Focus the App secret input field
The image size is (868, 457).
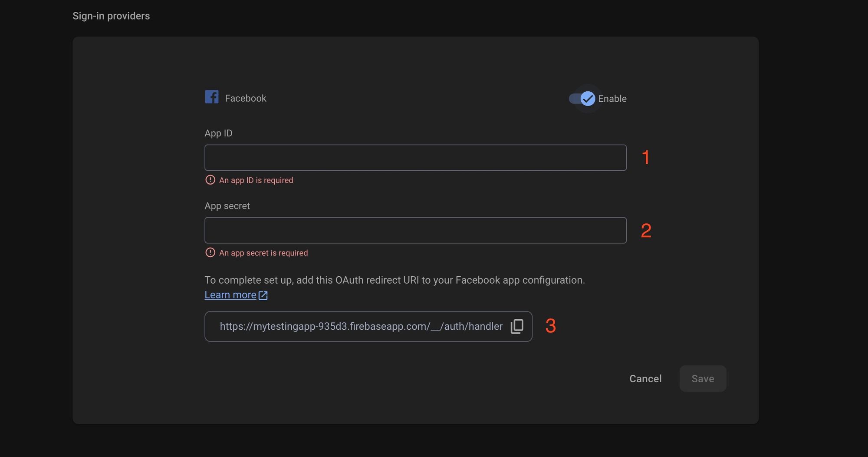tap(415, 230)
